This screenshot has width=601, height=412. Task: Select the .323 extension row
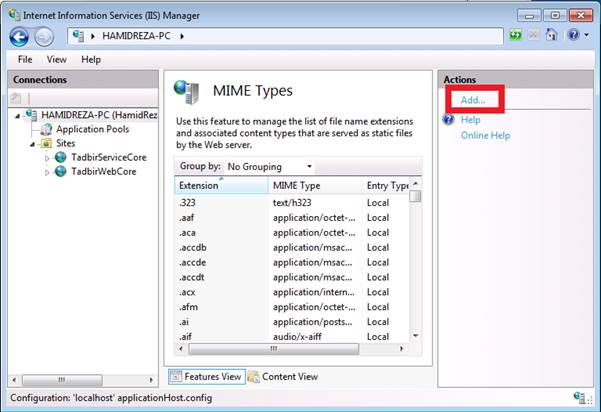[292, 203]
